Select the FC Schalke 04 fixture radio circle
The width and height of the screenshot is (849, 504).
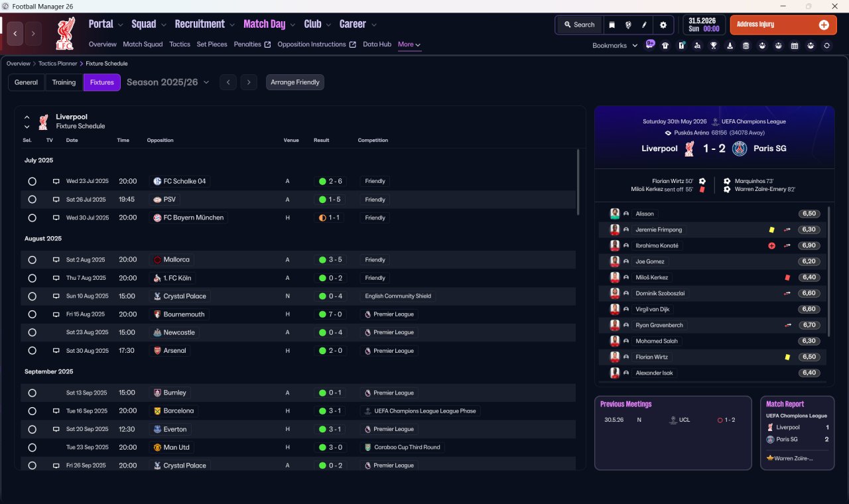pos(32,181)
